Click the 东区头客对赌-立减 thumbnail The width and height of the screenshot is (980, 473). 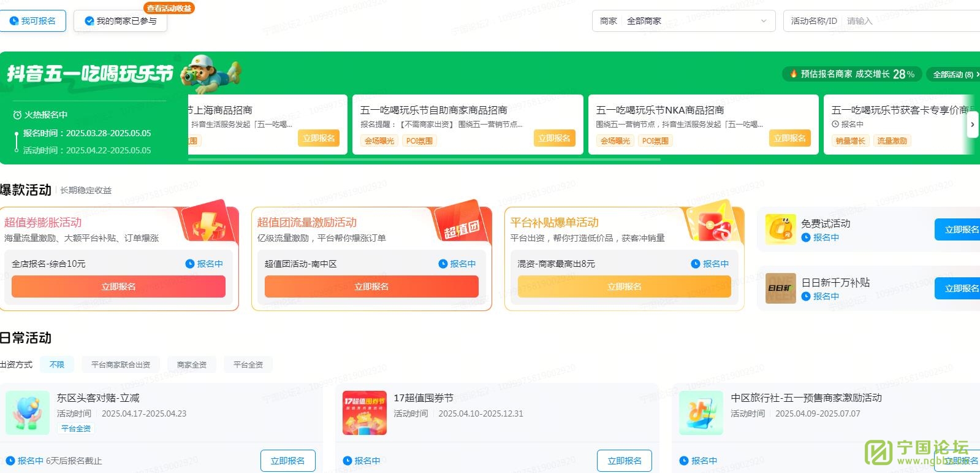tap(28, 413)
